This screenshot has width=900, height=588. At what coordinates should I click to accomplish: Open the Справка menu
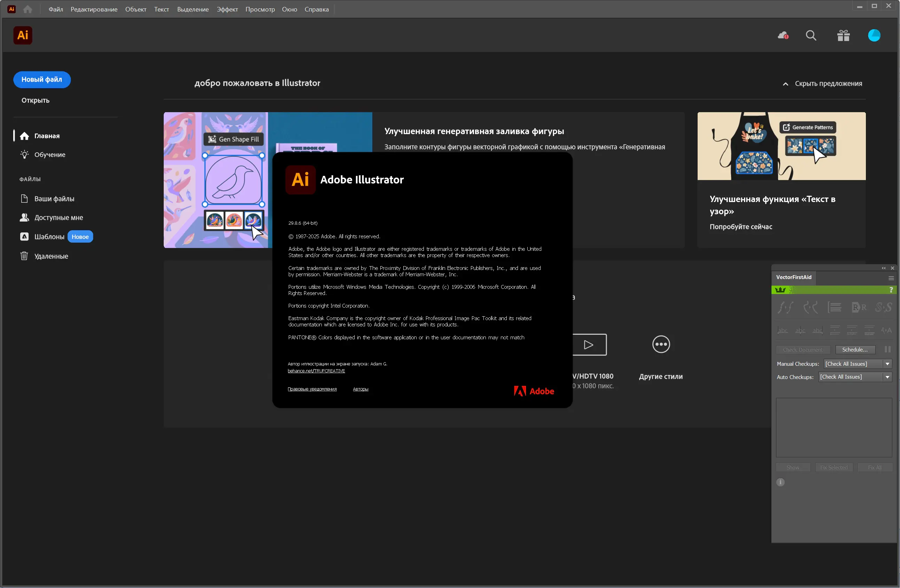coord(316,9)
